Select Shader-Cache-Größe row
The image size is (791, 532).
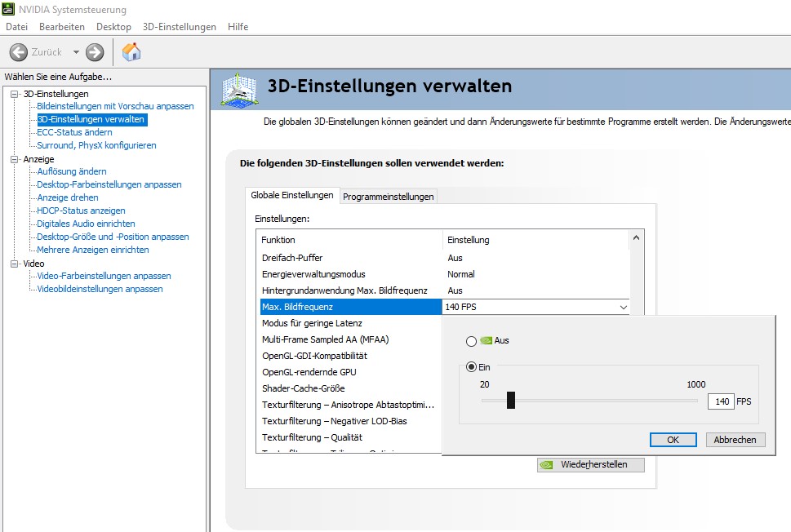[x=350, y=388]
